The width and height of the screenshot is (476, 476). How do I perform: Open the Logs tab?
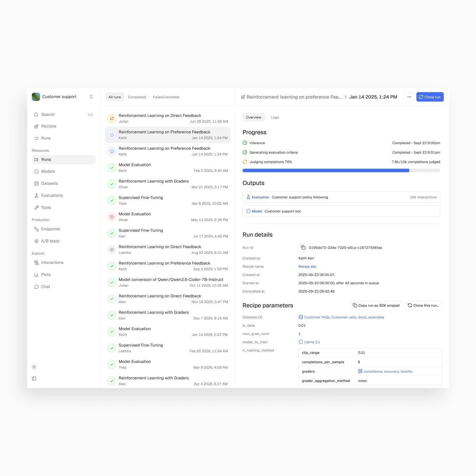pyautogui.click(x=275, y=117)
